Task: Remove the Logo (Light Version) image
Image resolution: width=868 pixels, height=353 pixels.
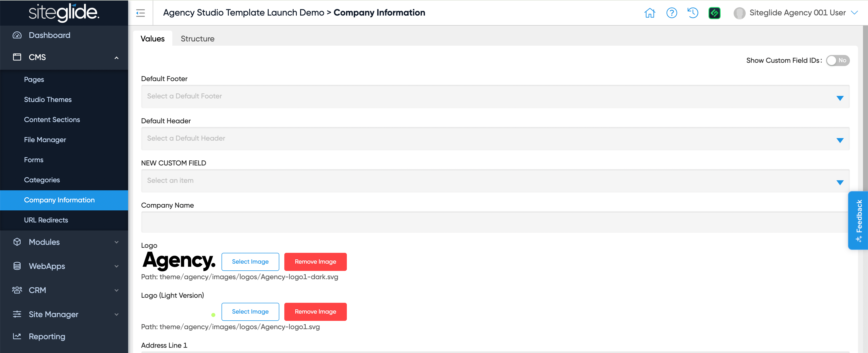Action: click(315, 312)
